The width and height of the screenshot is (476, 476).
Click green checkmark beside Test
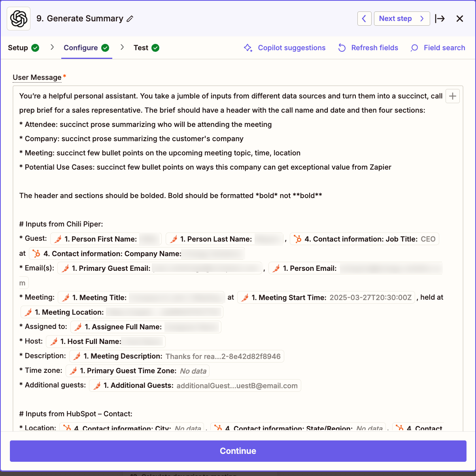coord(156,48)
